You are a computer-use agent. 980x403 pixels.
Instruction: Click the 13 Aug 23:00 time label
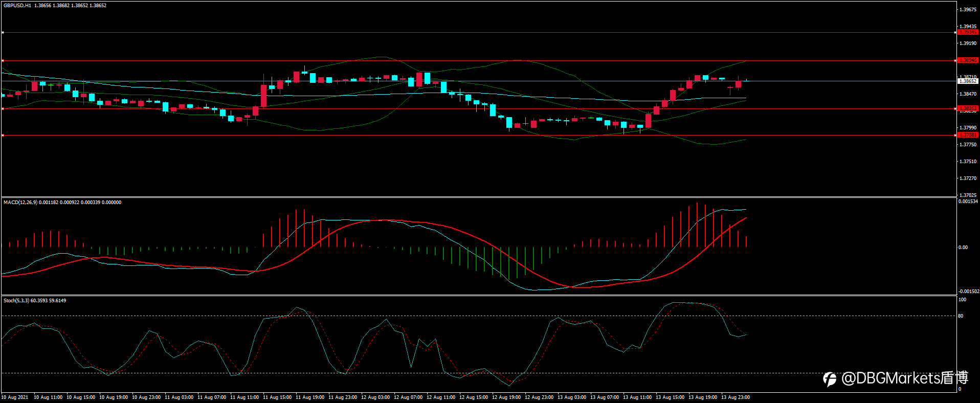click(736, 397)
